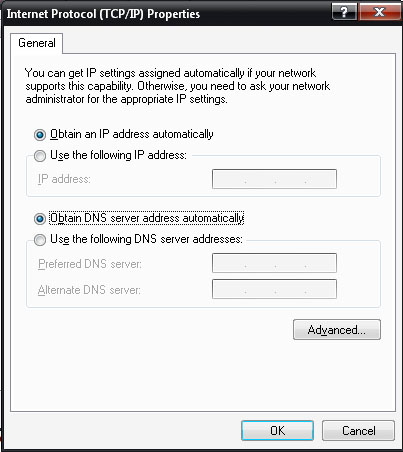Viewport: 403px width, 452px height.
Task: Click the Cancel button
Action: (x=359, y=431)
